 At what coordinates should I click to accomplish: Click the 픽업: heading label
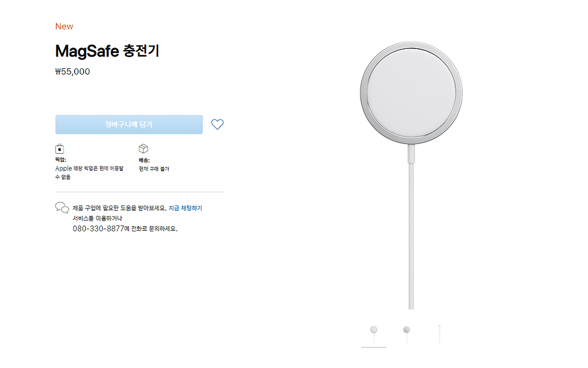pos(61,160)
